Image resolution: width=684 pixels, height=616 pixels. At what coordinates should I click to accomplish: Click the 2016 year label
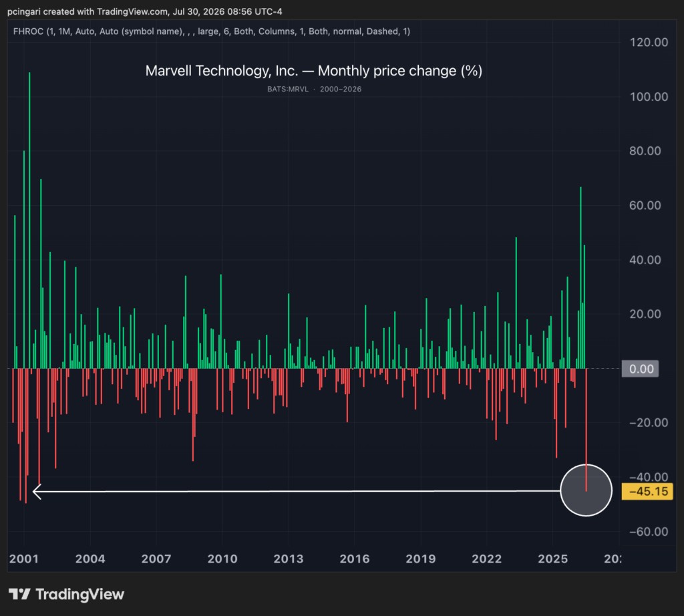coord(355,559)
